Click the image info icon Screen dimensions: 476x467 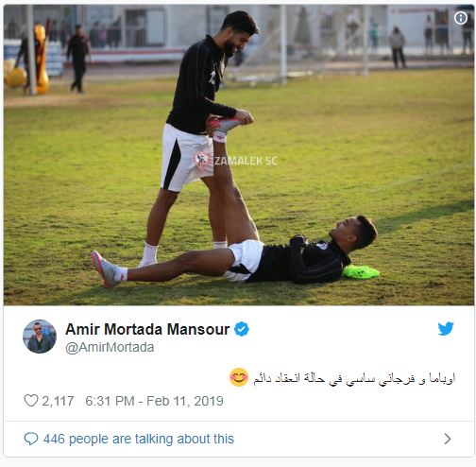tap(461, 18)
